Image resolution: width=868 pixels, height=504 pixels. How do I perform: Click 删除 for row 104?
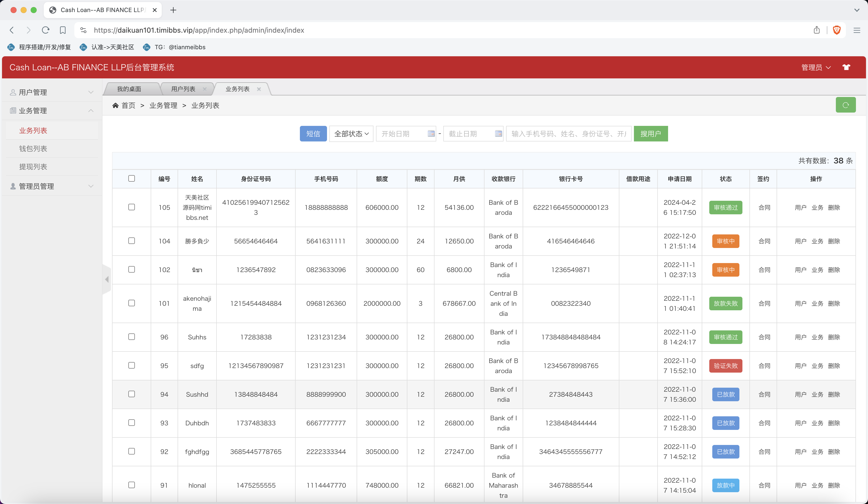point(834,241)
